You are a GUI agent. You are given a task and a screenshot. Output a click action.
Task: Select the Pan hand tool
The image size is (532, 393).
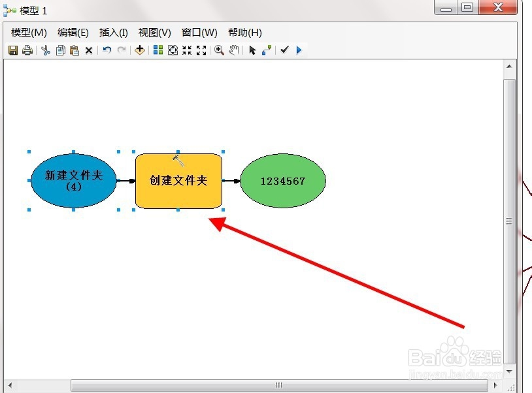(x=234, y=50)
